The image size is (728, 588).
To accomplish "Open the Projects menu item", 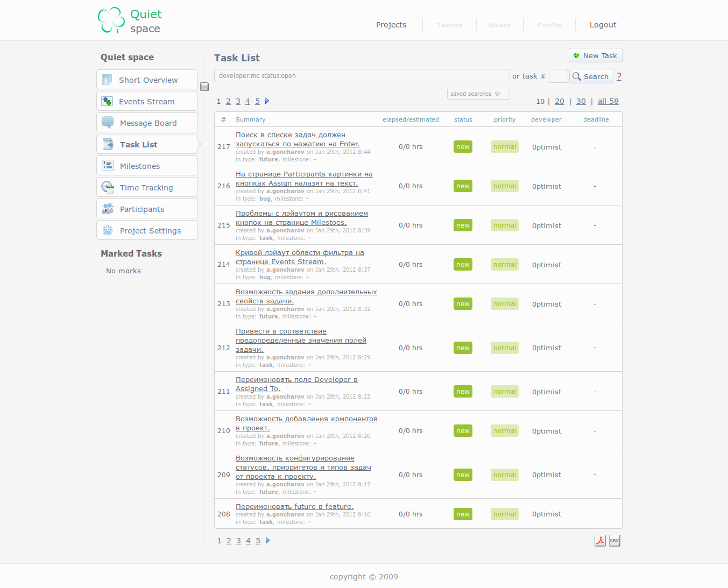I will [391, 25].
